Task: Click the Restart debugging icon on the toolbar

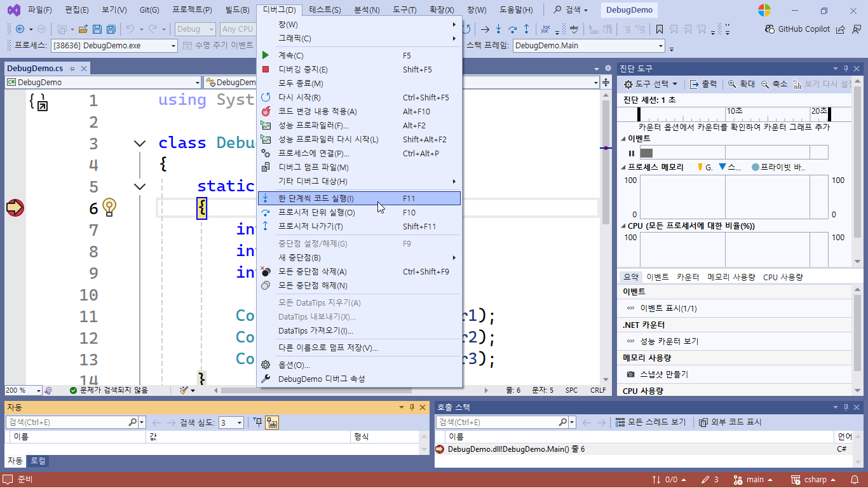Action: coord(467,29)
